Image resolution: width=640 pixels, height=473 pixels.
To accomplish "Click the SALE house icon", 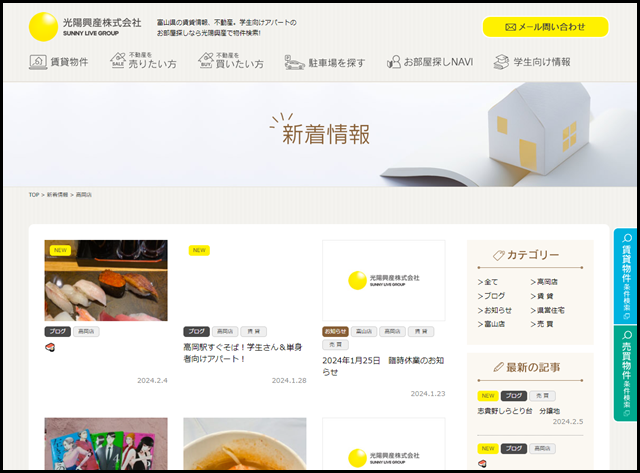I will [118, 60].
